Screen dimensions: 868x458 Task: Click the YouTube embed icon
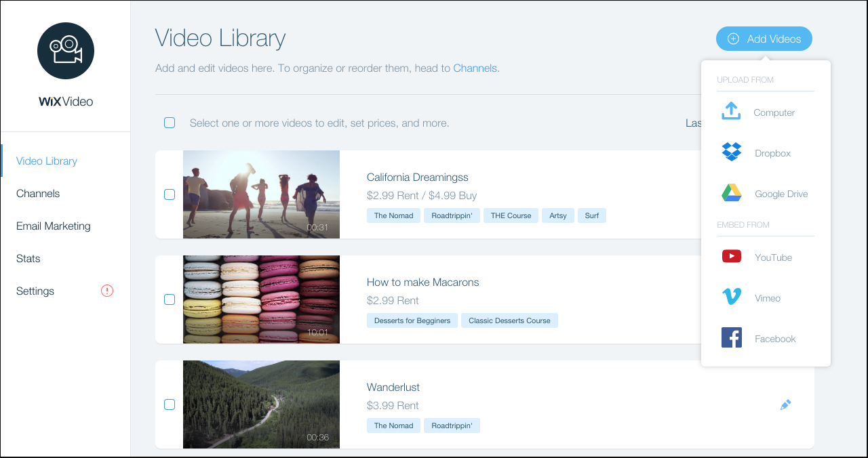731,257
